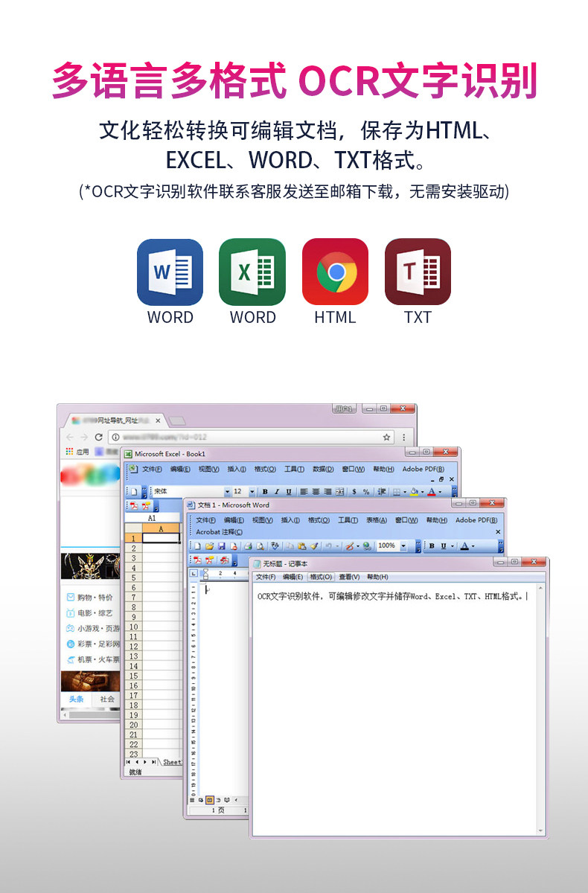Click the A1 name box in Excel
The width and height of the screenshot is (588, 893).
pyautogui.click(x=152, y=518)
